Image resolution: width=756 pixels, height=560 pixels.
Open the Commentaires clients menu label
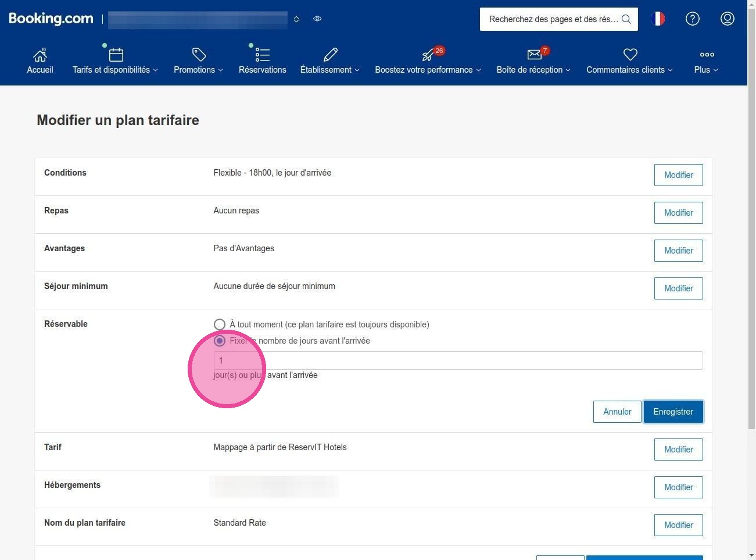(x=625, y=70)
